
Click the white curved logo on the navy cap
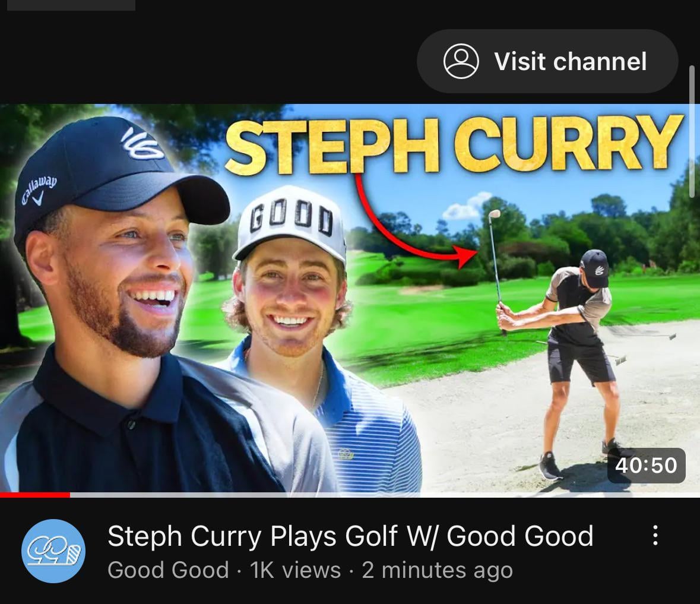pos(142,144)
